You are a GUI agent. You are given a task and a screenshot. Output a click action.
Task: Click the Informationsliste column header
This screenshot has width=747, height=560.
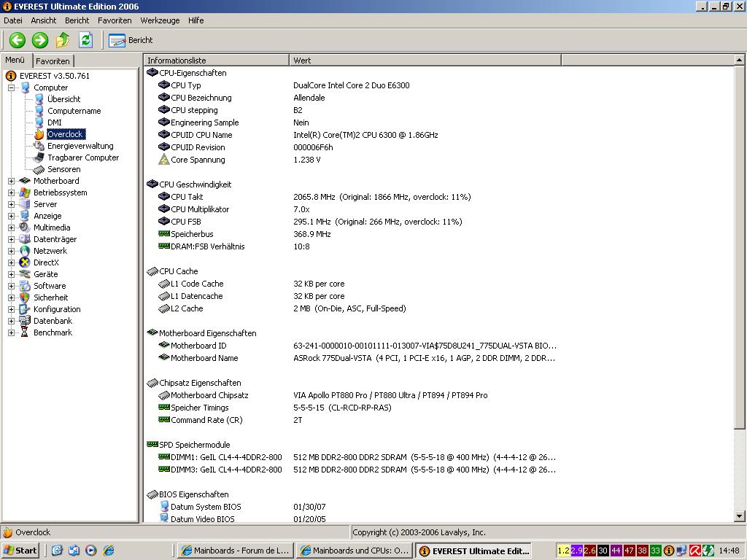click(216, 61)
